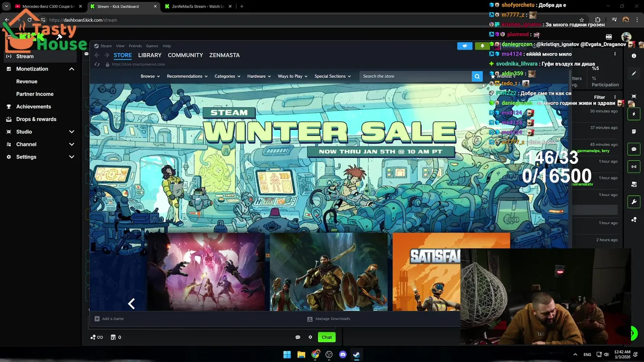Click the chat bubble icon in right toolbar
Image resolution: width=644 pixels, height=362 pixels.
pyautogui.click(x=634, y=149)
